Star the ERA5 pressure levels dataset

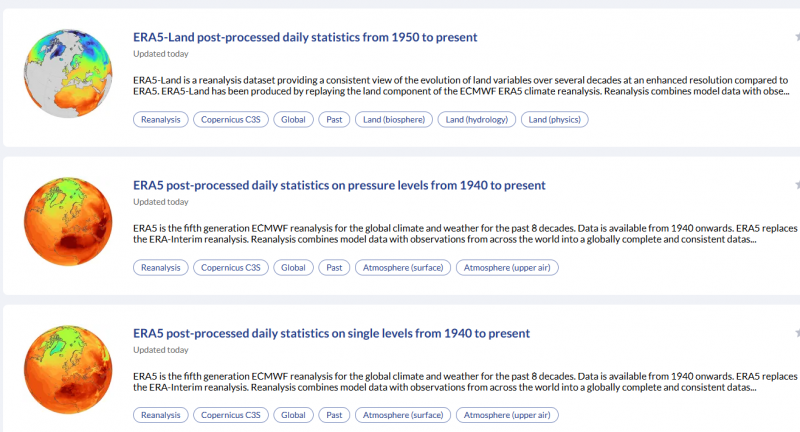point(797,186)
